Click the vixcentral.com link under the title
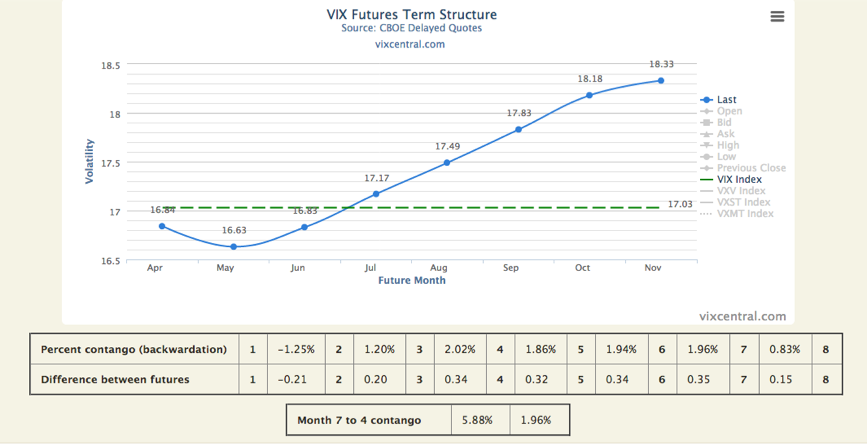Image resolution: width=867 pixels, height=446 pixels. pos(410,44)
